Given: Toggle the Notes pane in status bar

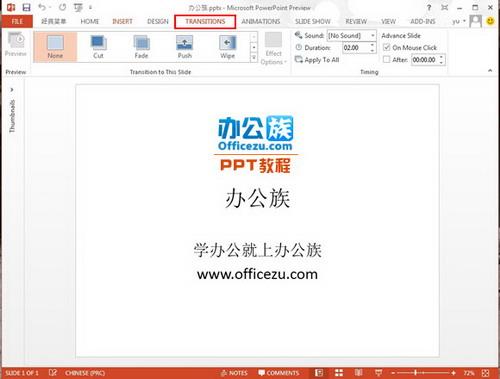Looking at the screenshot, I should tap(234, 373).
